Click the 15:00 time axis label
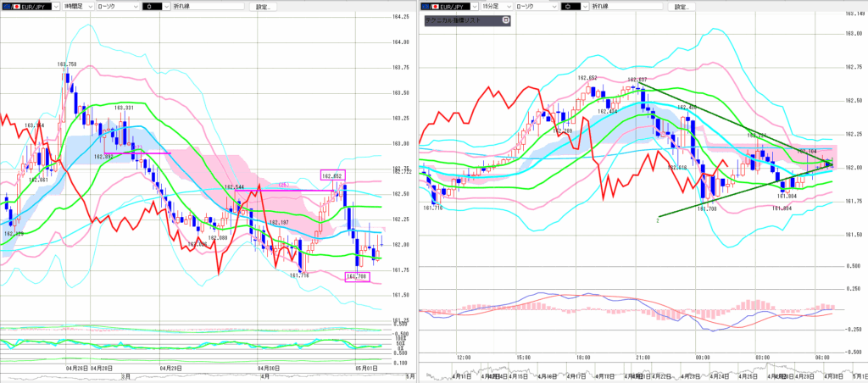 (523, 357)
